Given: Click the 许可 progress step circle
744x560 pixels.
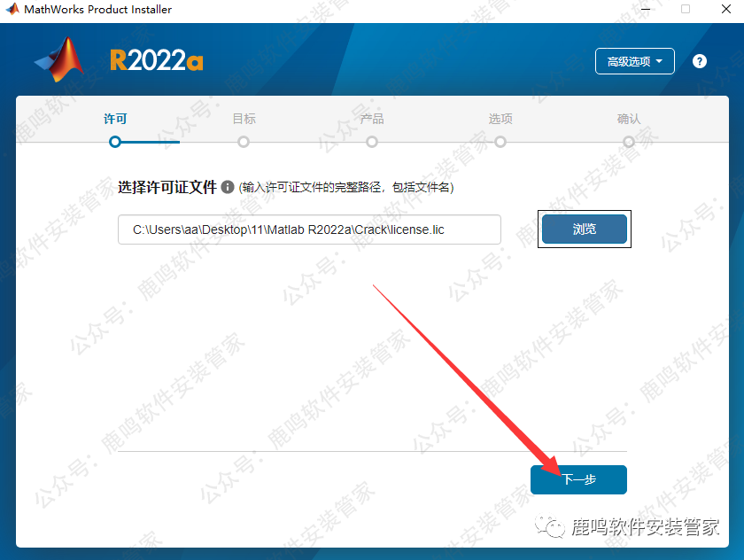Looking at the screenshot, I should tap(115, 142).
